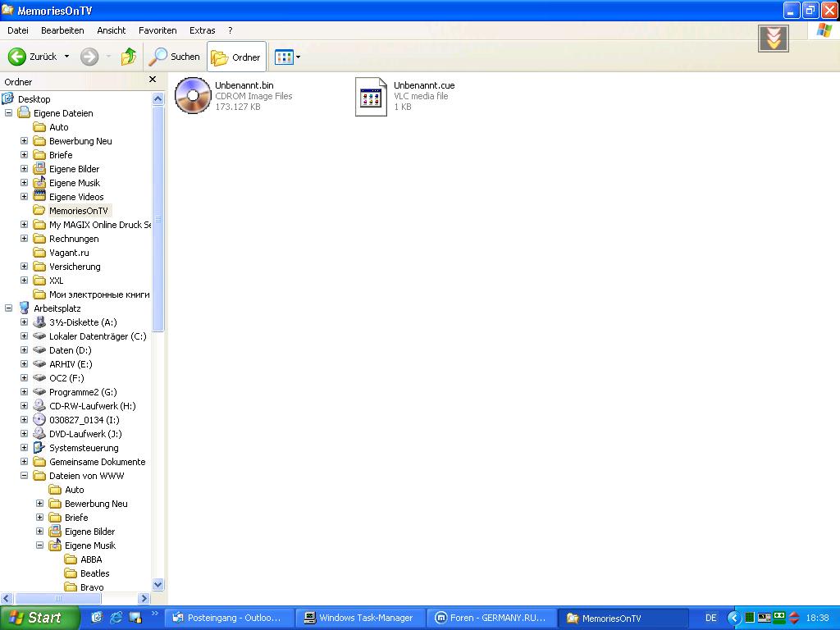Viewport: 840px width, 630px height.
Task: Switch to Windows Task-Manager taskbar button
Action: (360, 618)
